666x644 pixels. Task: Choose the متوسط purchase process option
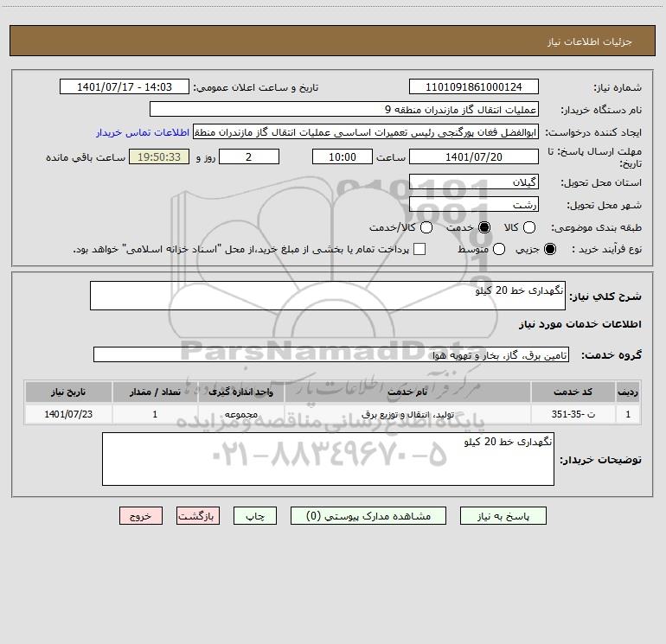coord(499,249)
